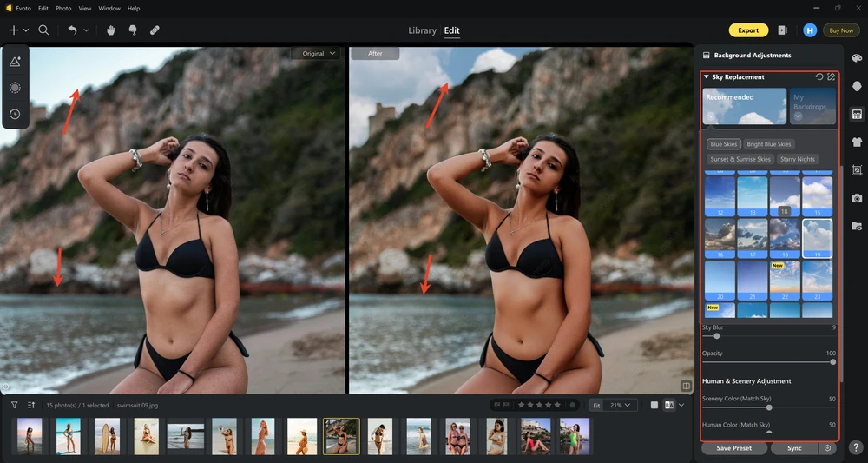Viewport: 868px width, 463px height.
Task: Click the panel layout icon next to Export
Action: (782, 30)
